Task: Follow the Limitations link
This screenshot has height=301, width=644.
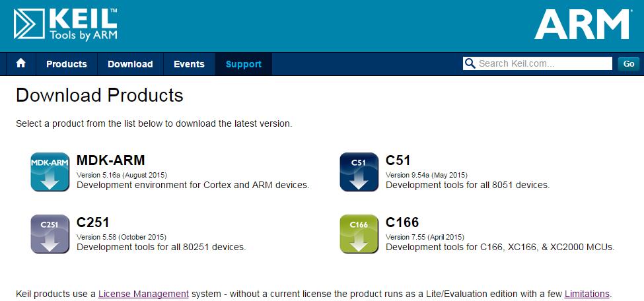Action: (587, 294)
